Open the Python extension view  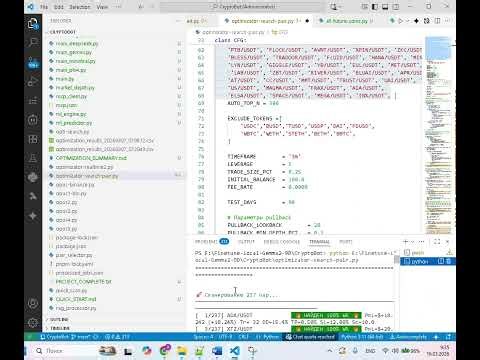point(33,177)
